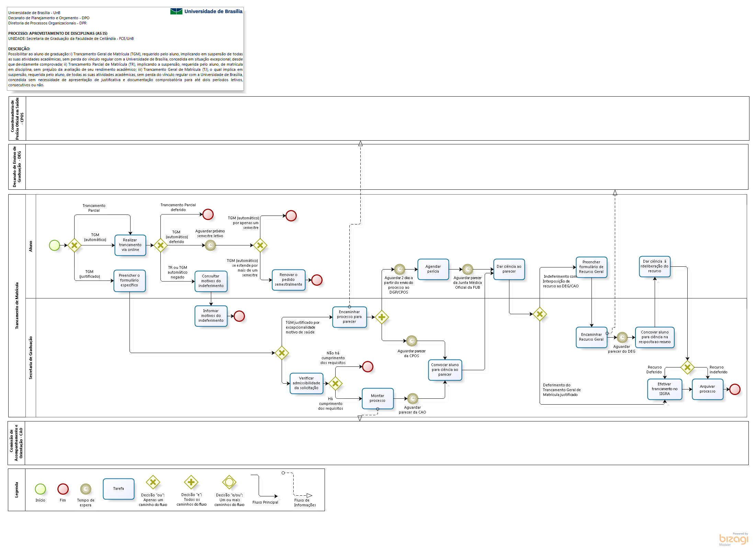This screenshot has width=756, height=550.
Task: Select the 'Efetivar trancamento no SIGRA' task
Action: [x=665, y=389]
